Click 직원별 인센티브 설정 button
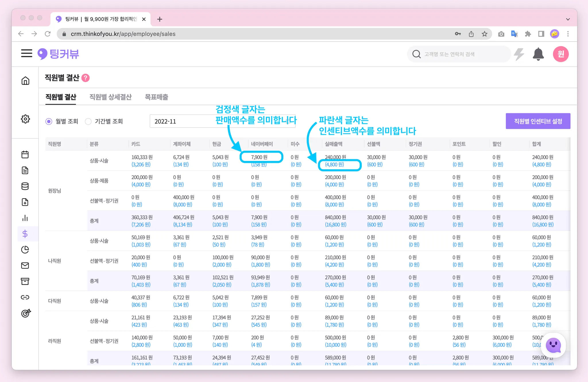The height and width of the screenshot is (382, 588). coord(538,121)
